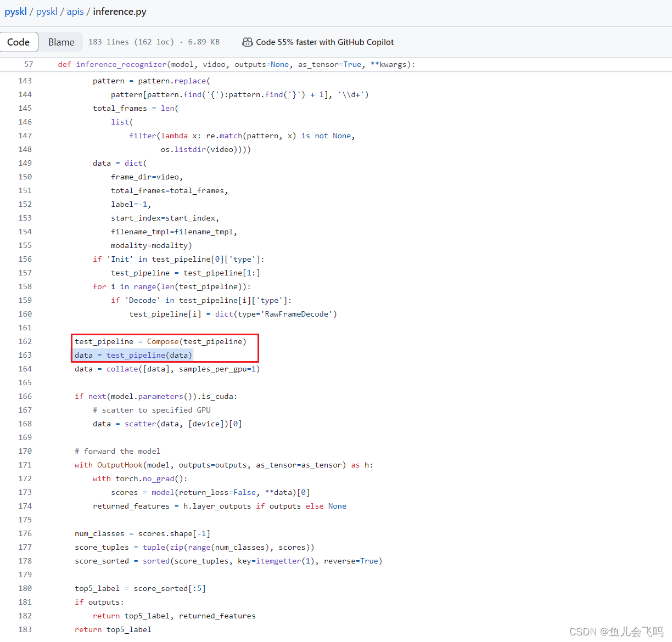672x642 pixels.
Task: Select line number 173
Action: [x=25, y=492]
